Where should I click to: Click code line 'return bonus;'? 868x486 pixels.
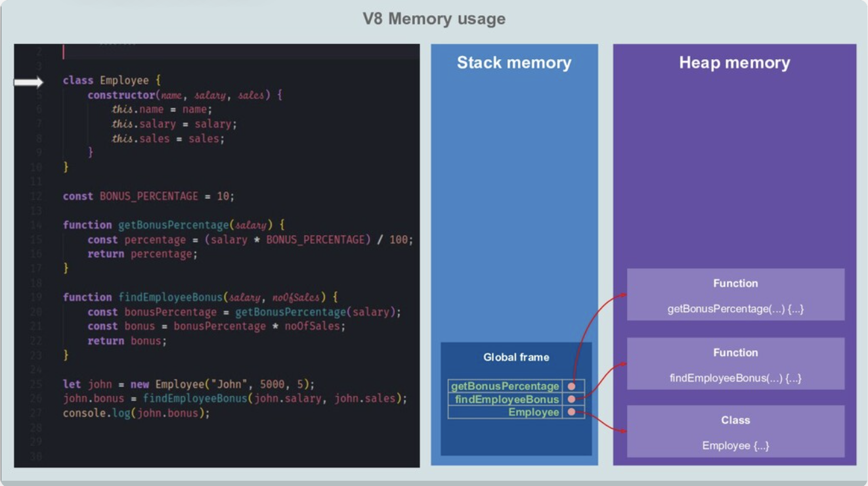click(x=127, y=341)
